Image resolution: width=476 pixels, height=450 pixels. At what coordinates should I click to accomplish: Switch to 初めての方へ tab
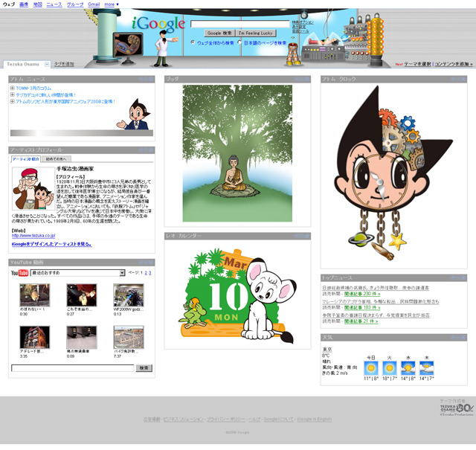coord(57,159)
